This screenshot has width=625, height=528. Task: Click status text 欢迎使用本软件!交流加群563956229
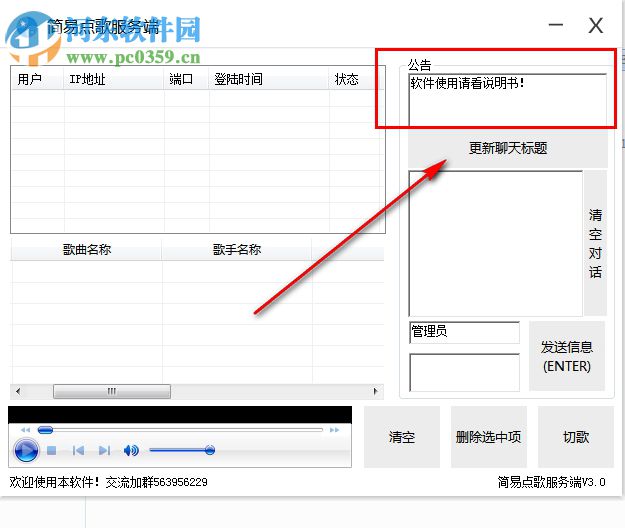(108, 482)
